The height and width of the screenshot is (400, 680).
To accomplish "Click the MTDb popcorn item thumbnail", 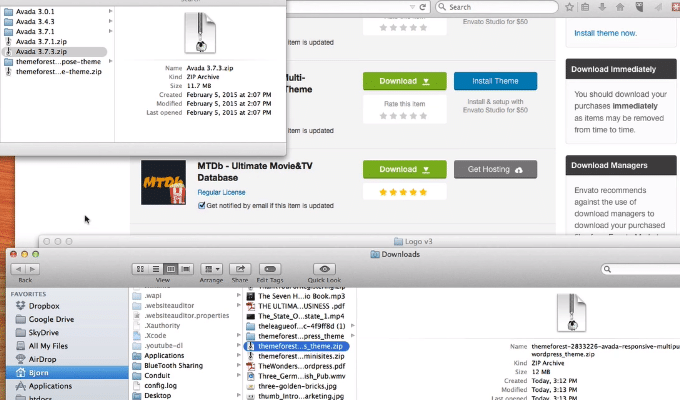I will (x=163, y=182).
